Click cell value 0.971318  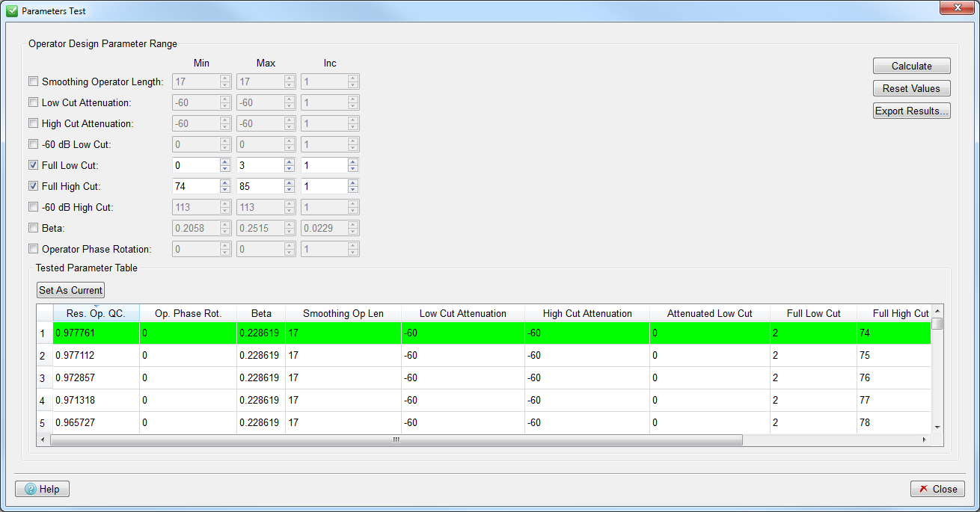pos(96,401)
